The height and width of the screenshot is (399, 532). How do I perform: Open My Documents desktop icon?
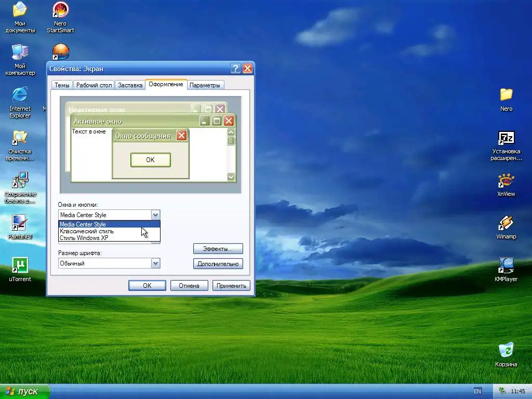point(20,17)
